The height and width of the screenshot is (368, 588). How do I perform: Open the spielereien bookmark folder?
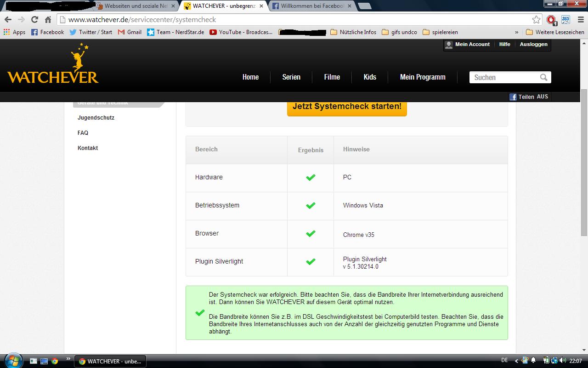[x=440, y=32]
